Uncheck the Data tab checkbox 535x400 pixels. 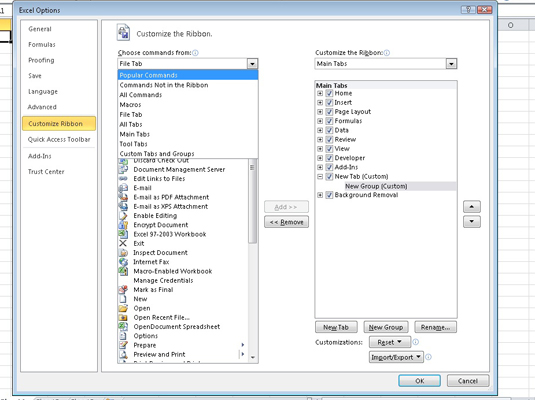tap(329, 130)
